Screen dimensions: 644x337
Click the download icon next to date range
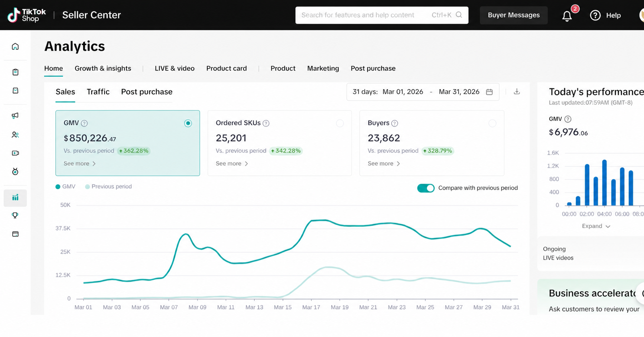tap(517, 91)
